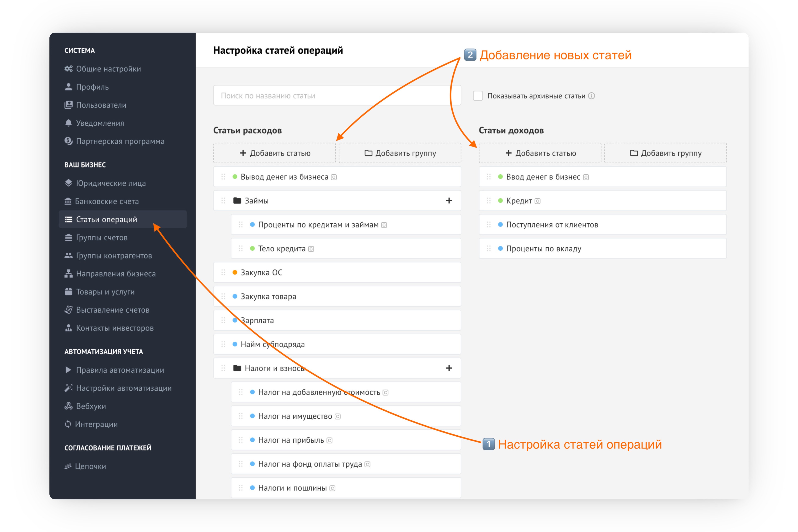
Task: Focus the Поиск по названию статьи field
Action: (337, 95)
